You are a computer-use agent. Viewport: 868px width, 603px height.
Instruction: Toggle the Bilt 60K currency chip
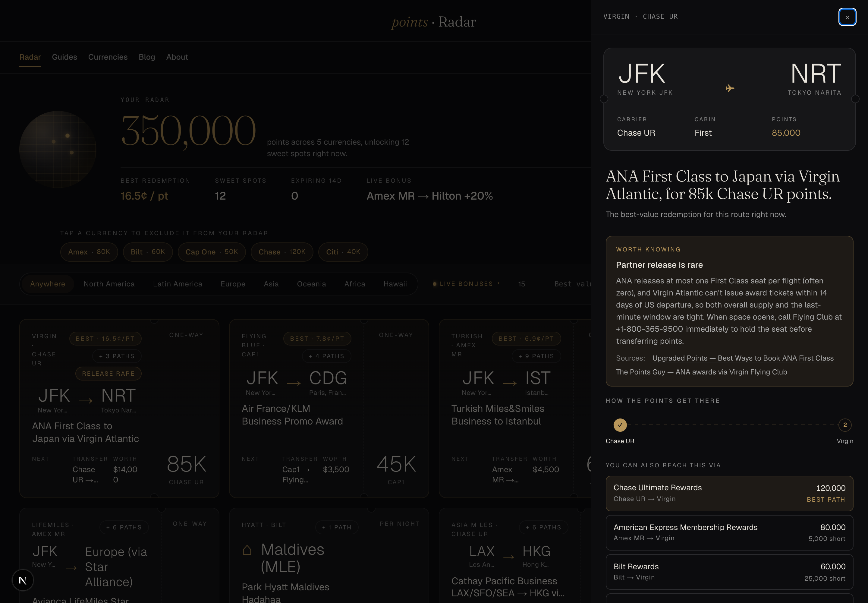(148, 252)
